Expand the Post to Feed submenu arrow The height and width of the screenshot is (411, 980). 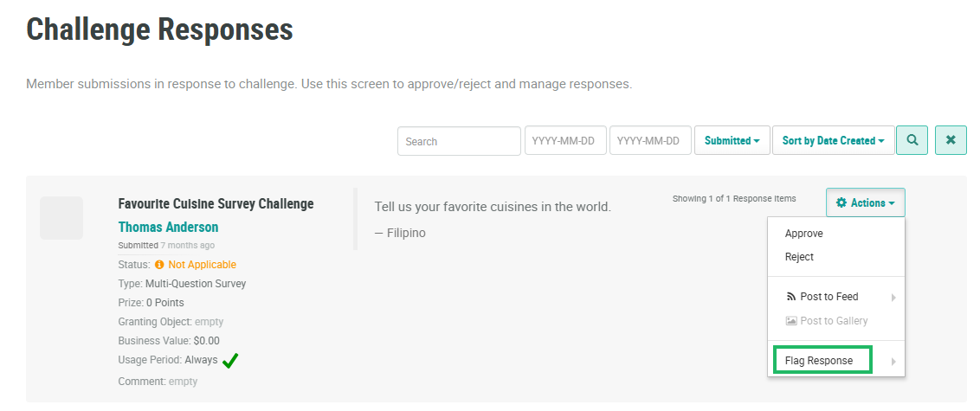(x=893, y=298)
